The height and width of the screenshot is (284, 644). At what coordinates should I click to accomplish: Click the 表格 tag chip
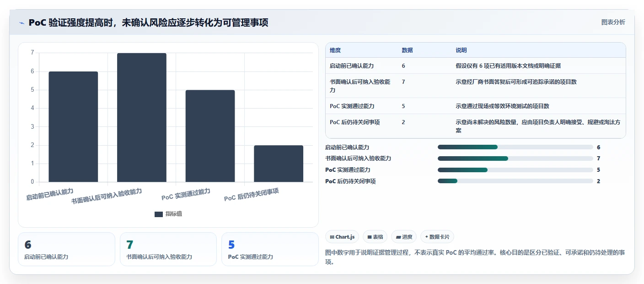pyautogui.click(x=375, y=237)
